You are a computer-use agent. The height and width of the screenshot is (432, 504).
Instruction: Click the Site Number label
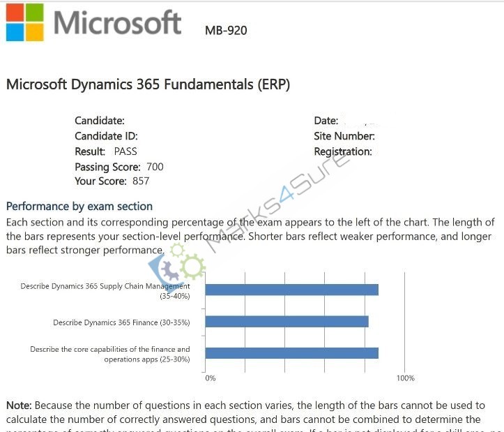[344, 136]
